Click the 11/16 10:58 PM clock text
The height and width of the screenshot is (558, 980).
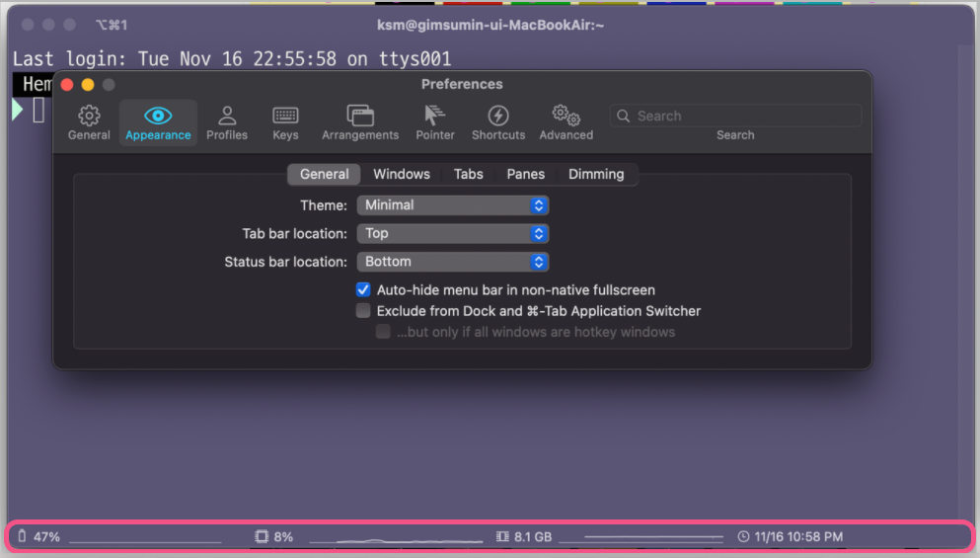tap(798, 536)
